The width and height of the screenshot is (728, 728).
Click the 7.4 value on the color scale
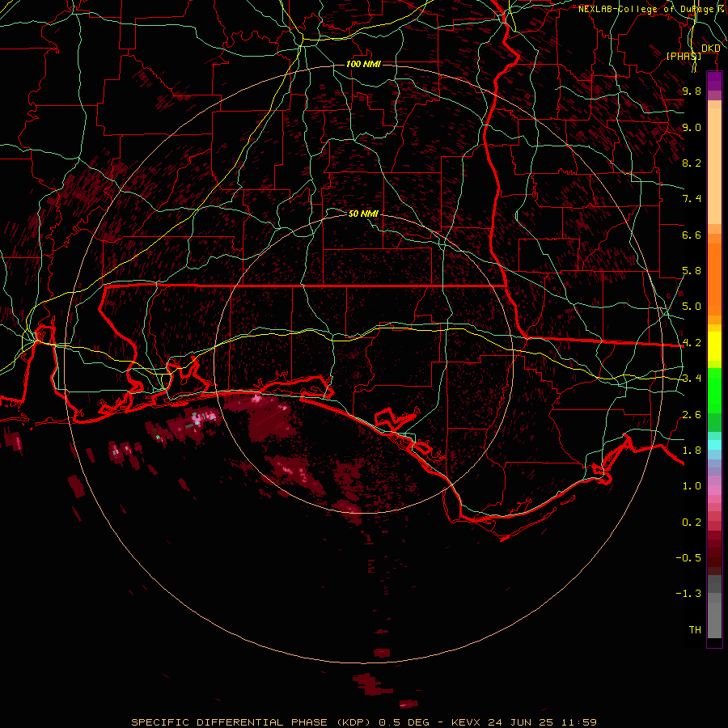692,199
